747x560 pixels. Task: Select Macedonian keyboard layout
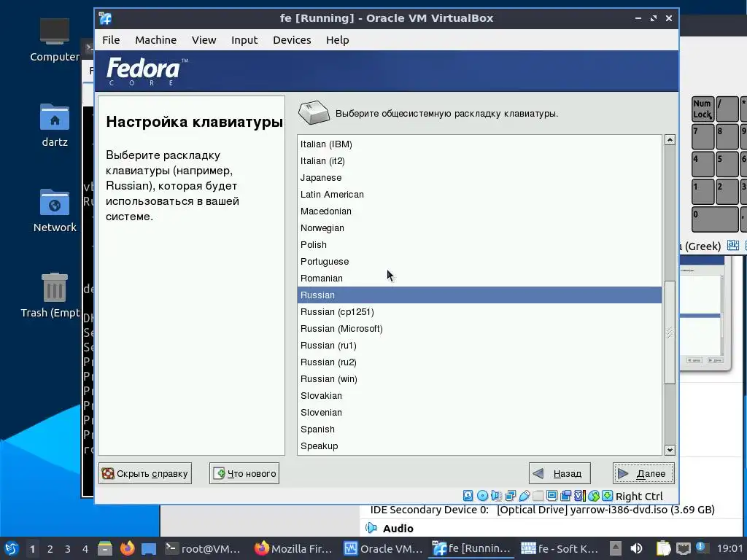point(479,211)
